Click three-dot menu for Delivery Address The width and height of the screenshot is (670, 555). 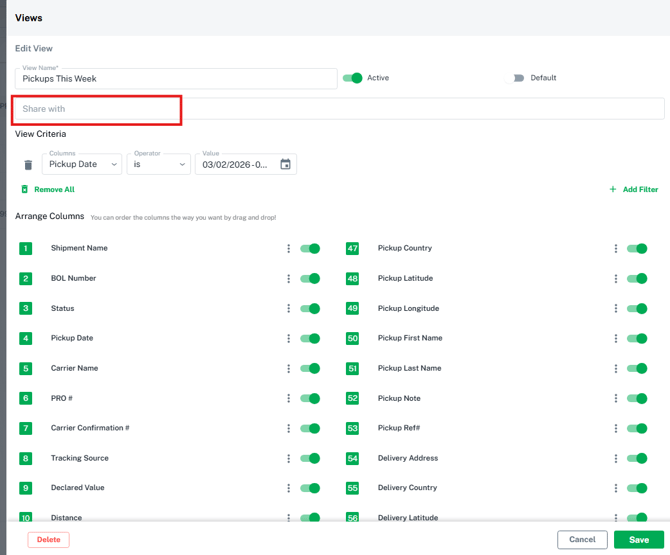pyautogui.click(x=616, y=459)
